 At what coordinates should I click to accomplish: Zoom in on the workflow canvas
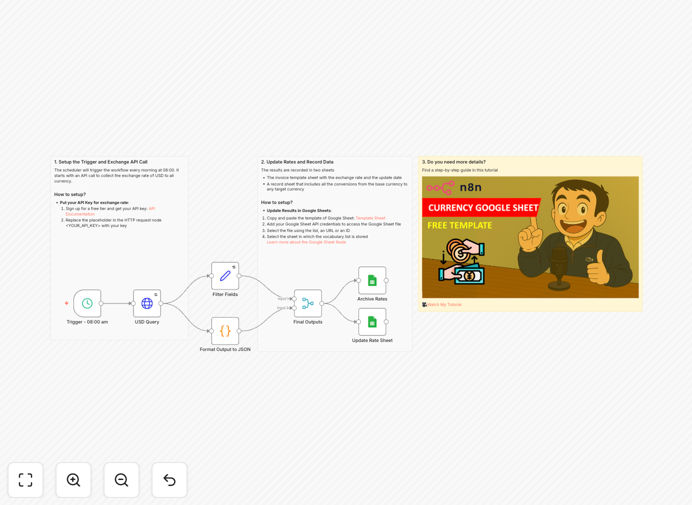(x=73, y=480)
